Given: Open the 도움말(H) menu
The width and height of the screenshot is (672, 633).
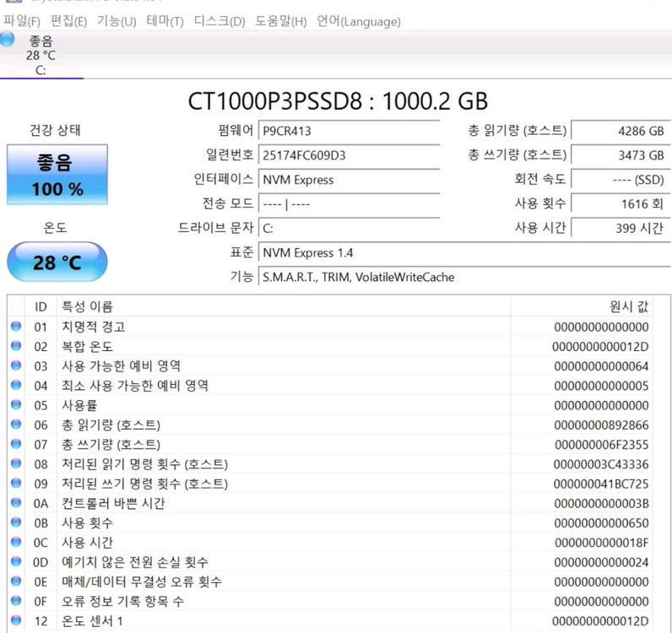Looking at the screenshot, I should (x=281, y=21).
